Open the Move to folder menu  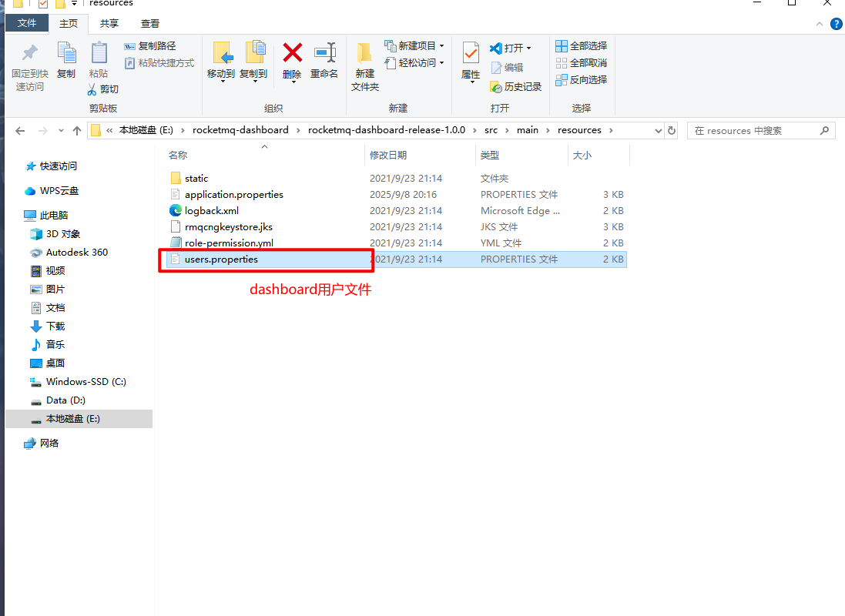[221, 62]
